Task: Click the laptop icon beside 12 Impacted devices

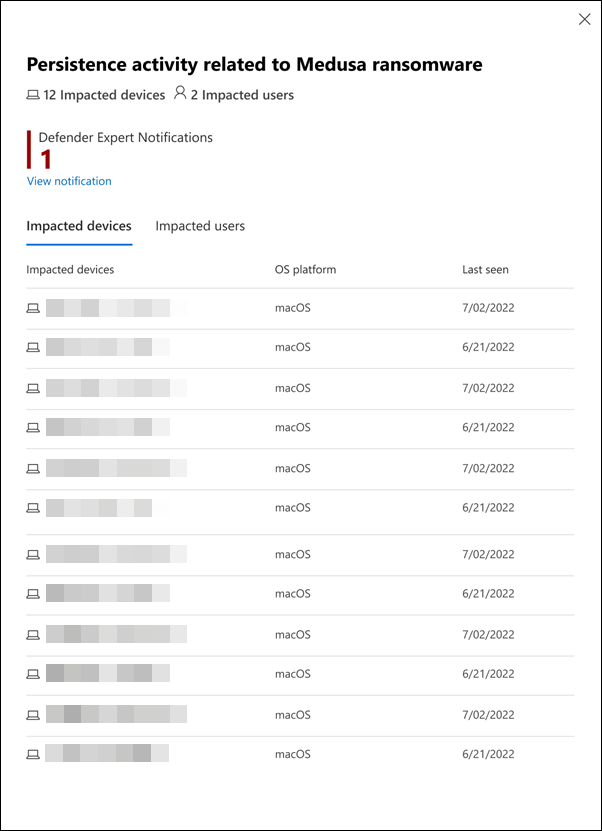Action: coord(33,95)
